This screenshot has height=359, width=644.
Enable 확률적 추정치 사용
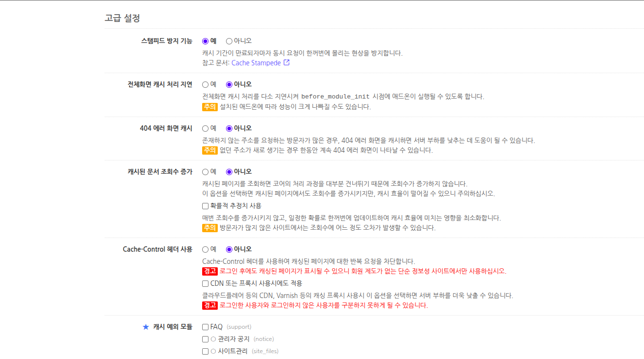click(205, 205)
